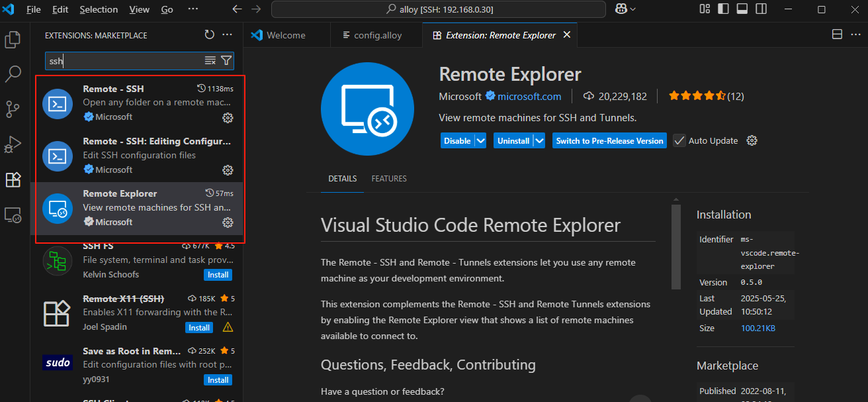Image resolution: width=868 pixels, height=402 pixels.
Task: Click the extensions search input field
Action: coord(122,61)
